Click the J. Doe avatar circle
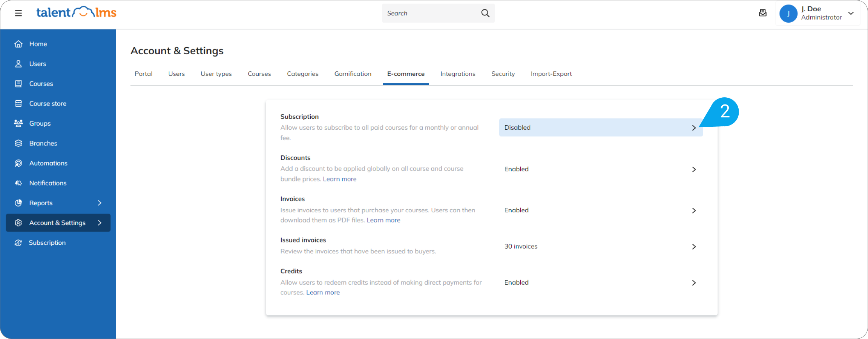The width and height of the screenshot is (868, 339). [788, 14]
